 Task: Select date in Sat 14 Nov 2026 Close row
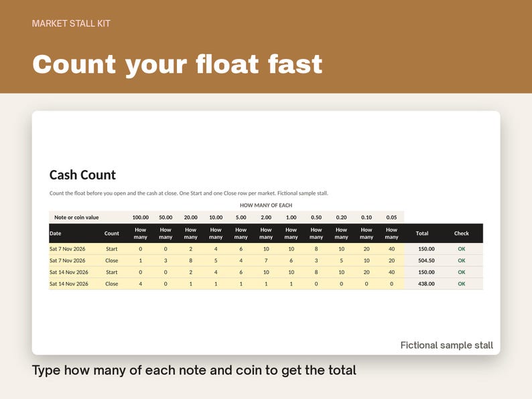point(69,284)
